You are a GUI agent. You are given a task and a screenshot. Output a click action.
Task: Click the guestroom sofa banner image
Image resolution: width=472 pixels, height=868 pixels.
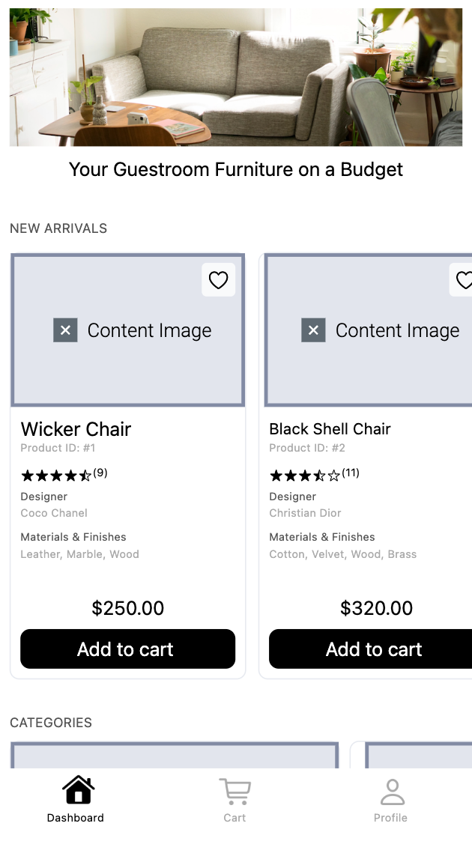tap(236, 77)
